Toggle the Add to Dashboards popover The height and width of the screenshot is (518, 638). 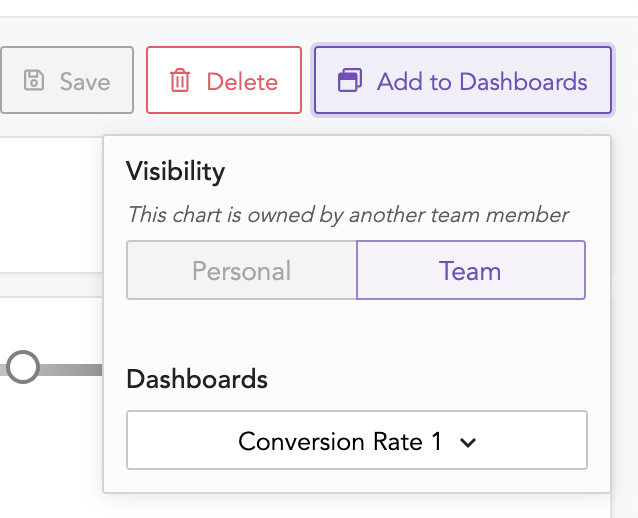tap(463, 80)
